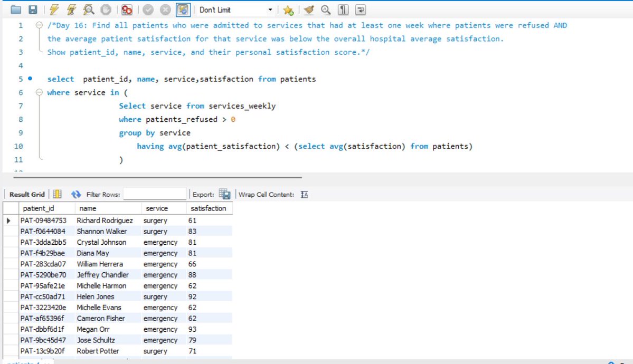Select the cell Diana May
633x364 pixels.
pyautogui.click(x=108, y=253)
